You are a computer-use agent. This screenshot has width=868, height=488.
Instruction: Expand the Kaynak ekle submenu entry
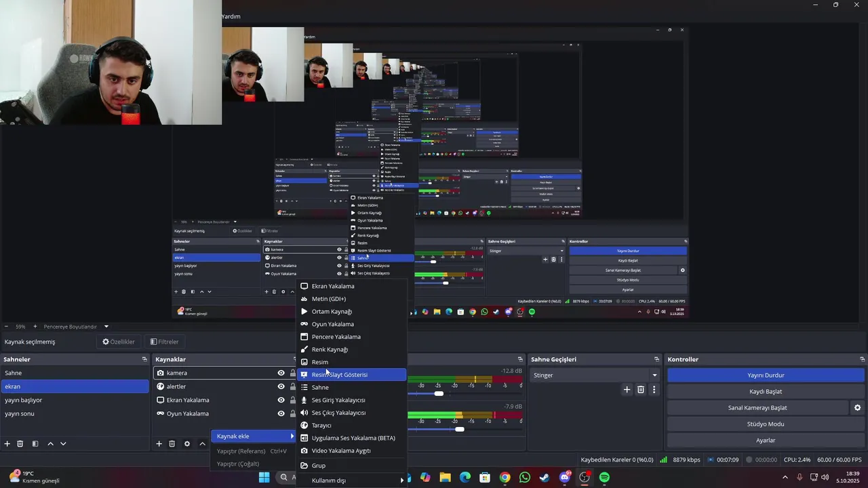pos(254,436)
